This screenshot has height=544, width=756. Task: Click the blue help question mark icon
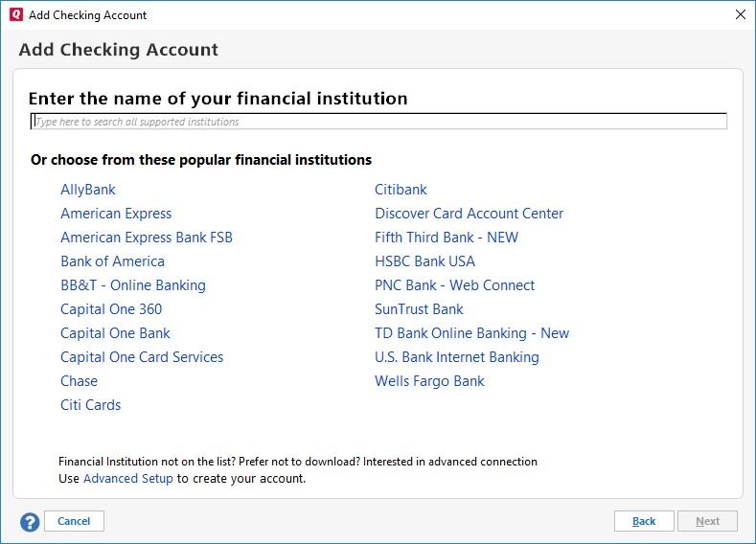[x=30, y=522]
